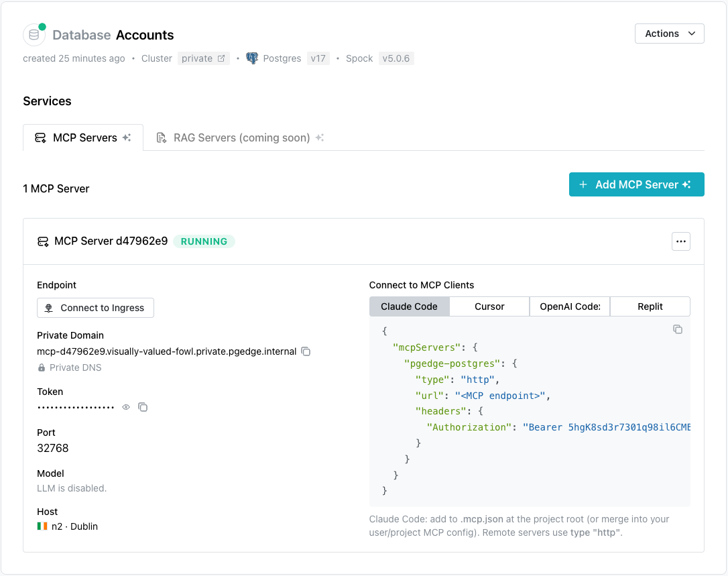
Task: Select the OpenAI Codex client tab
Action: pos(570,306)
